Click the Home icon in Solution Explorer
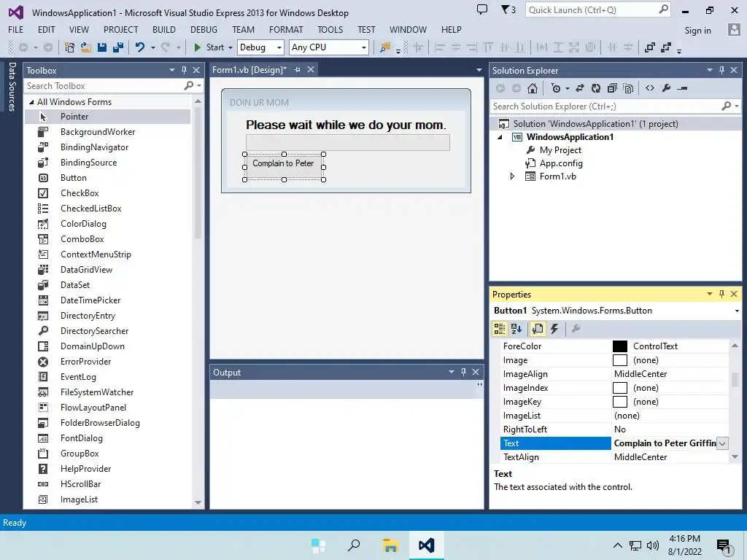Screen dimensions: 747x560 [532, 88]
